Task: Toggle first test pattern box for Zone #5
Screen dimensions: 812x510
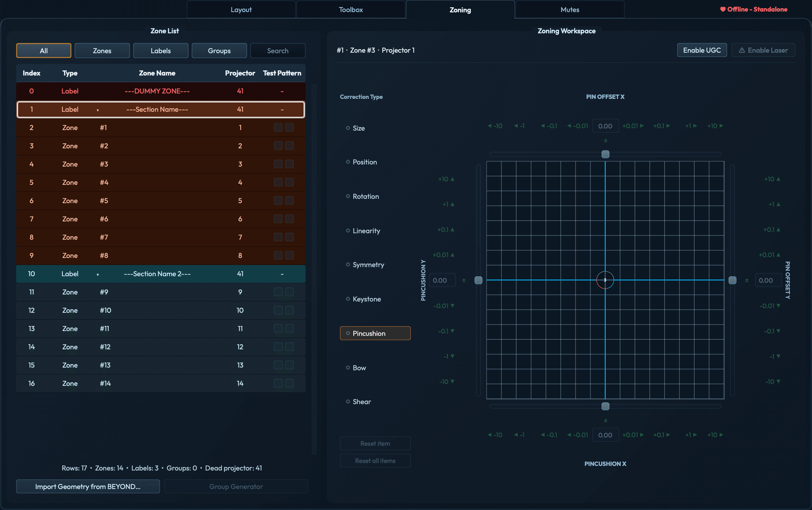Action: click(x=278, y=201)
